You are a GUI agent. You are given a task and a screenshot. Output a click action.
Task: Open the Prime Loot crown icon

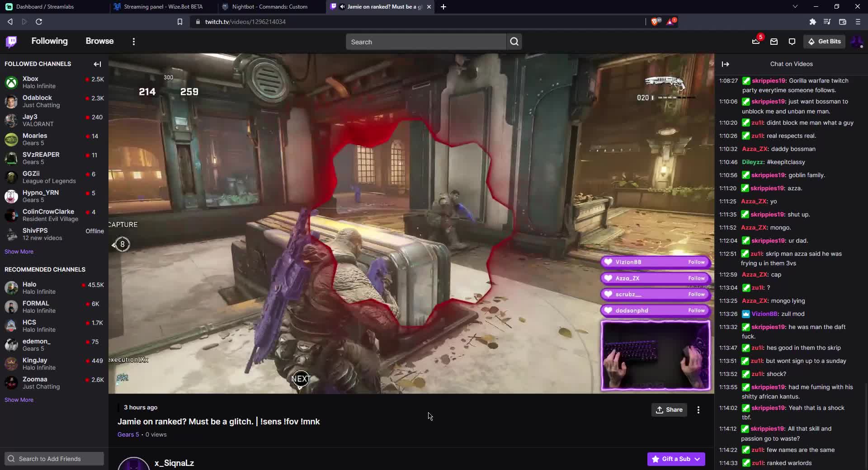point(756,42)
